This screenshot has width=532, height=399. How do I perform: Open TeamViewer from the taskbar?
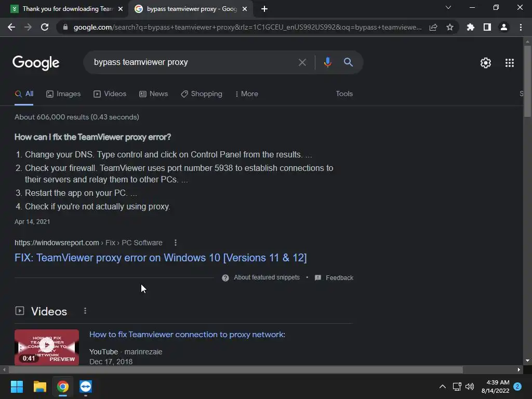pos(86,387)
